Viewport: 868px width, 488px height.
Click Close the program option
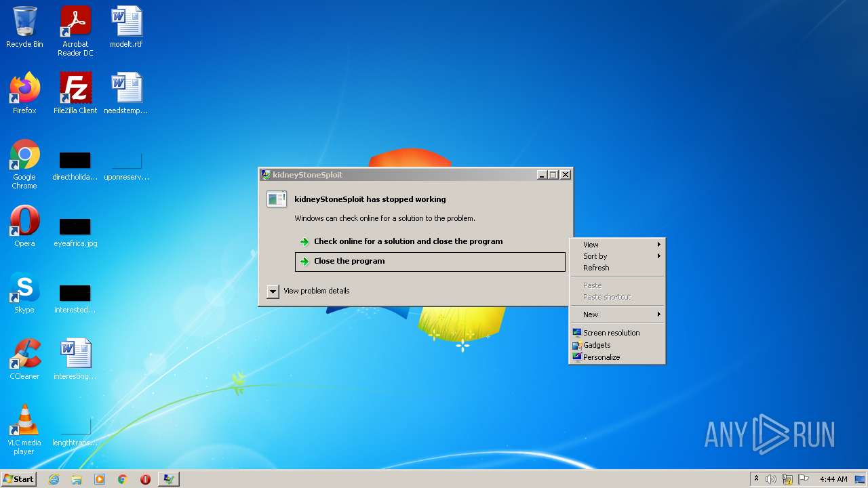(430, 262)
